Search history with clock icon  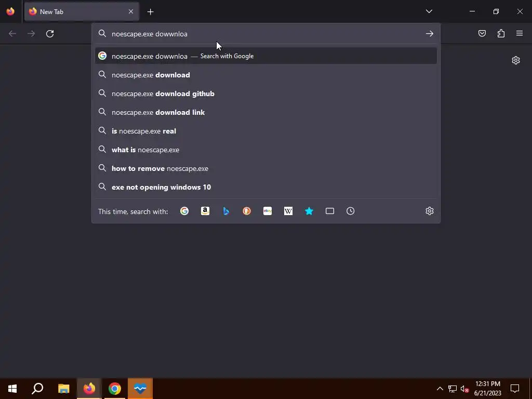click(x=351, y=211)
